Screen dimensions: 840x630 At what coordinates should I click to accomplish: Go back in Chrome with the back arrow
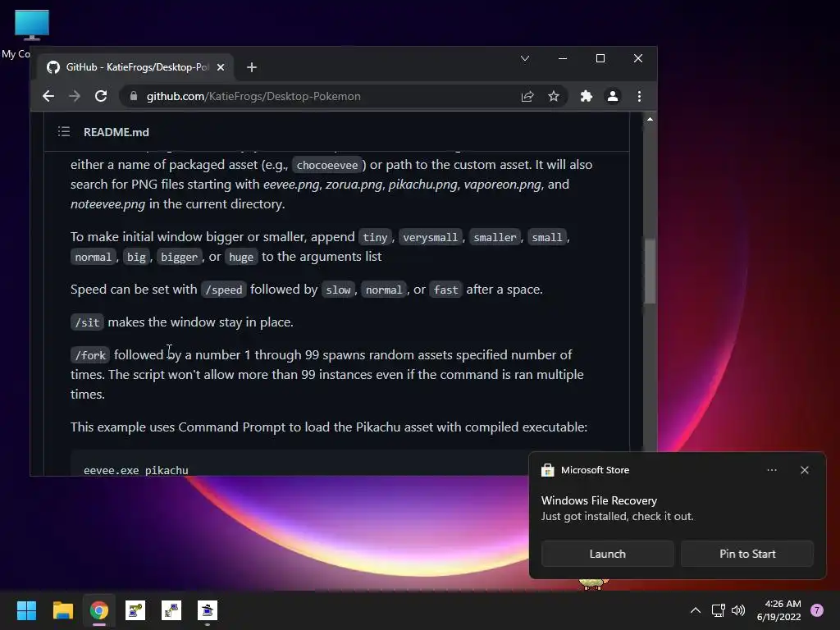pyautogui.click(x=48, y=97)
